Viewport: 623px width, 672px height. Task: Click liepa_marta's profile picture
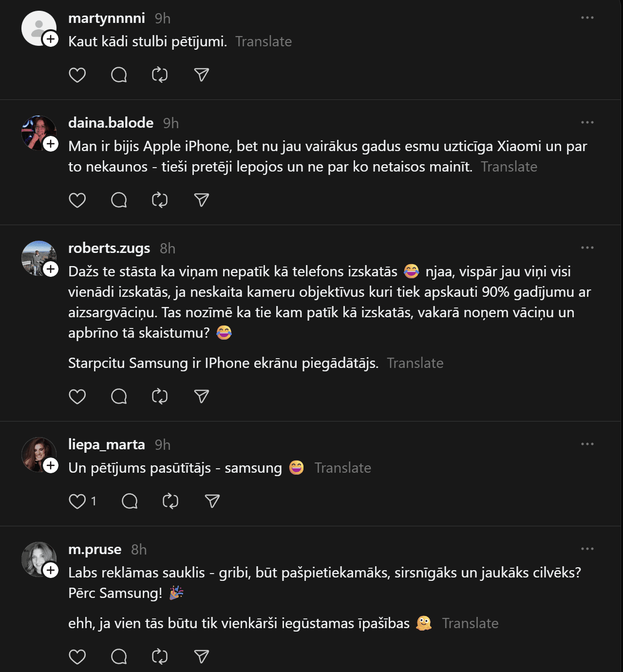click(x=38, y=454)
